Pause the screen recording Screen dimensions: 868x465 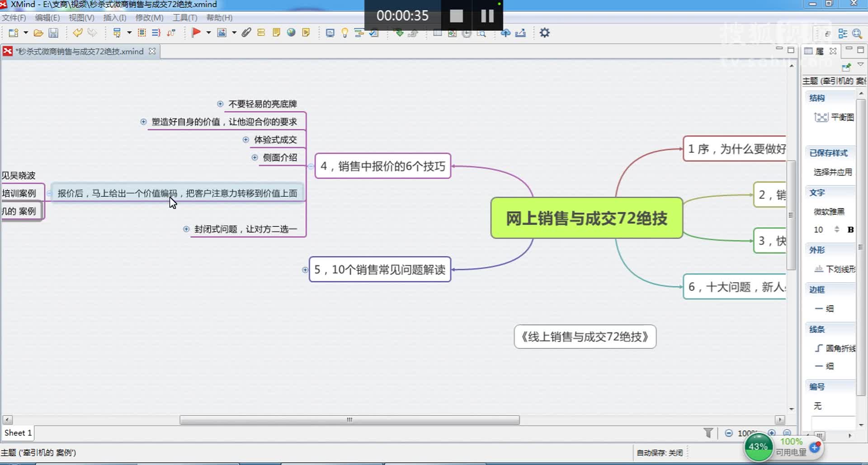(487, 15)
